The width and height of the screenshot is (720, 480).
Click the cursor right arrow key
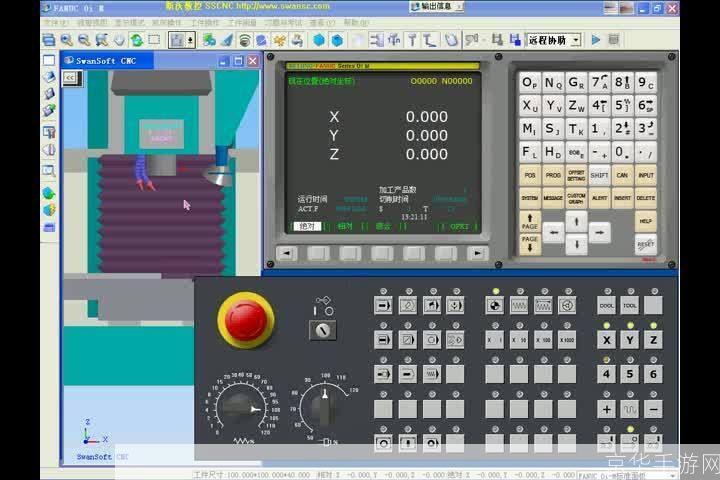pos(599,233)
